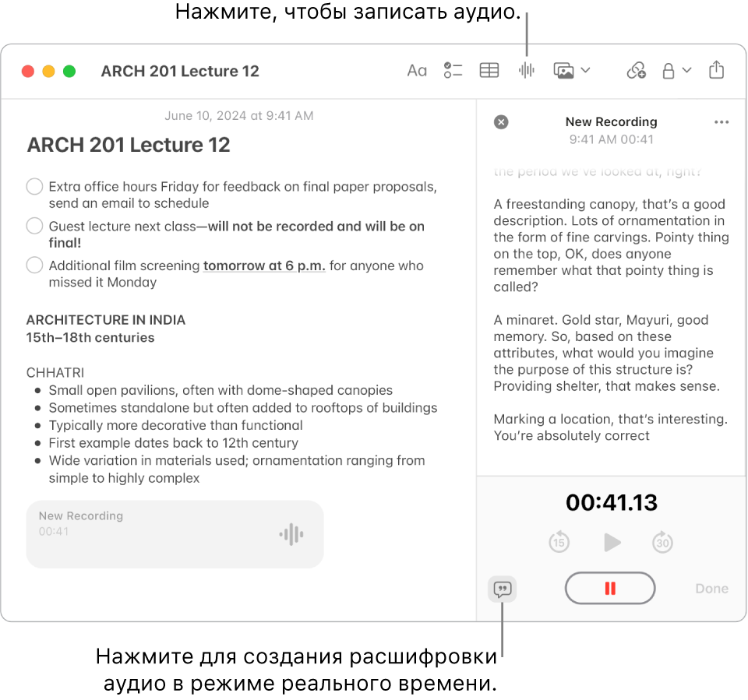Pause the recording with the red pause control
The width and height of the screenshot is (748, 700).
[610, 589]
